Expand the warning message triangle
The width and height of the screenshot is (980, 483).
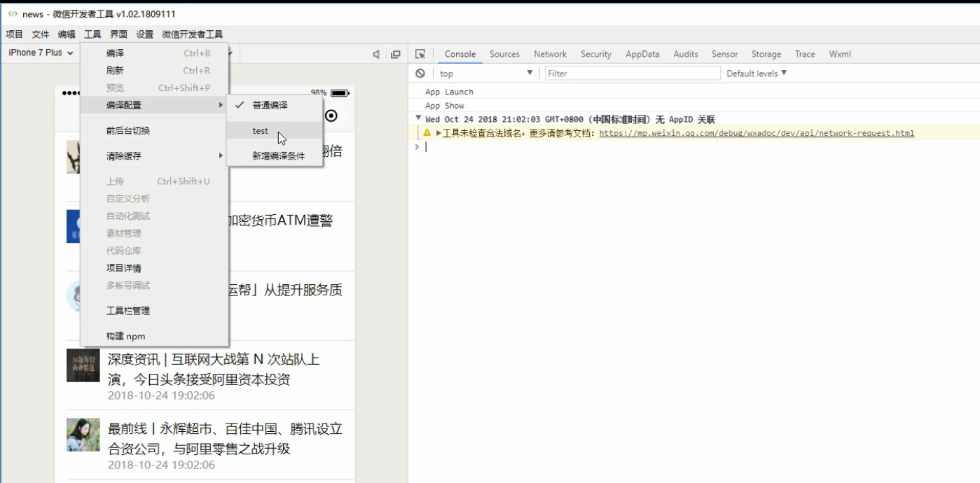(439, 133)
